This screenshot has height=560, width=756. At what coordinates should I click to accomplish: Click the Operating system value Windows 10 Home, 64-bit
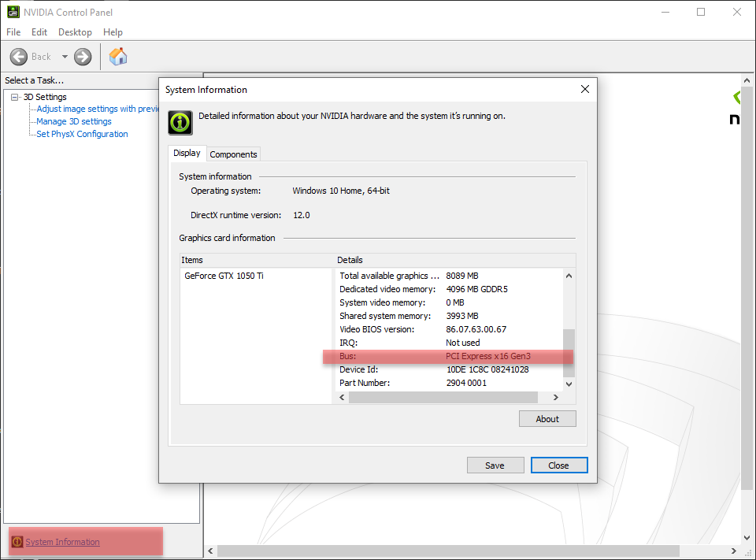coord(341,191)
